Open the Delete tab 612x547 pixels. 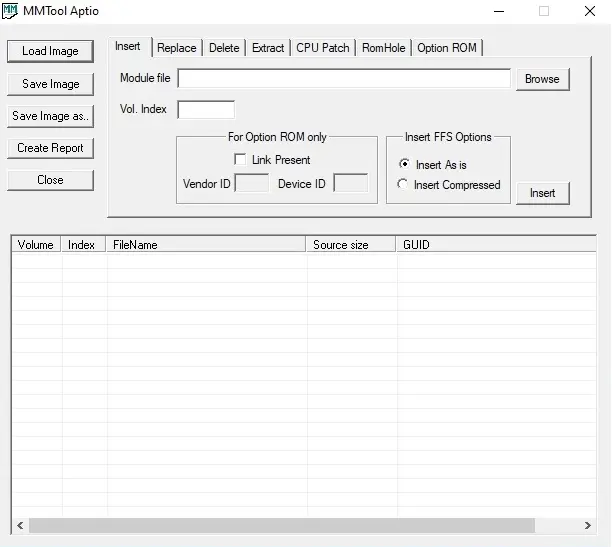click(224, 48)
